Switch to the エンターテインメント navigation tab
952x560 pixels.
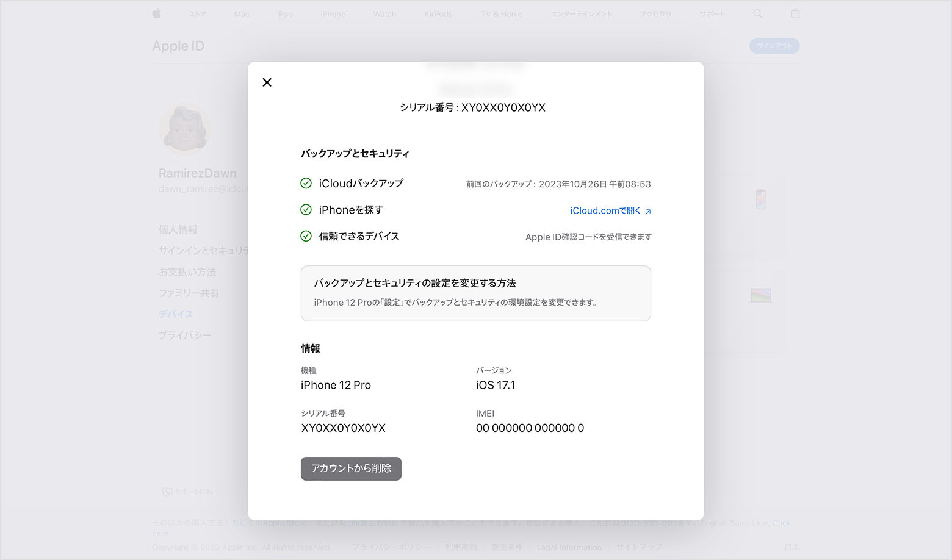pos(581,13)
